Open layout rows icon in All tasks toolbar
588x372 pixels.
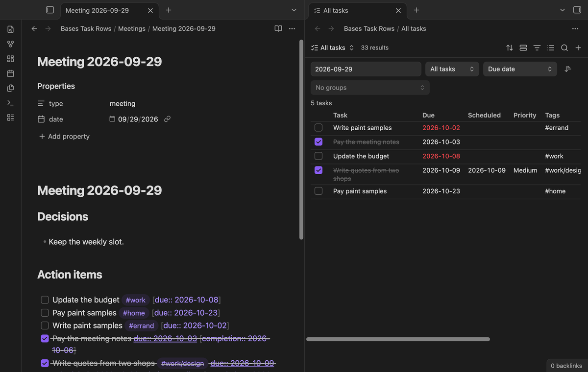pyautogui.click(x=523, y=47)
